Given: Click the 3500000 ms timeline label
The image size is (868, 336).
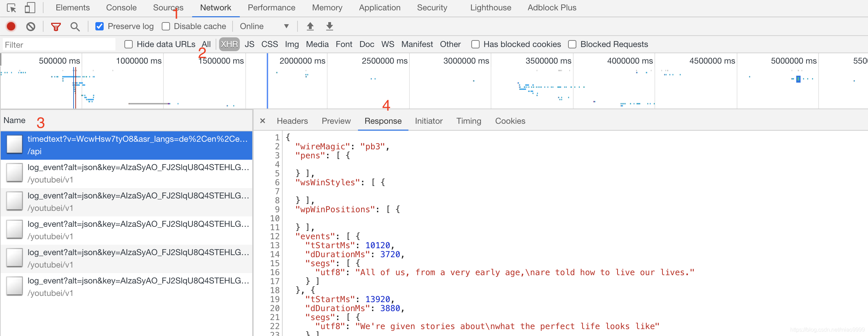Looking at the screenshot, I should [x=548, y=61].
